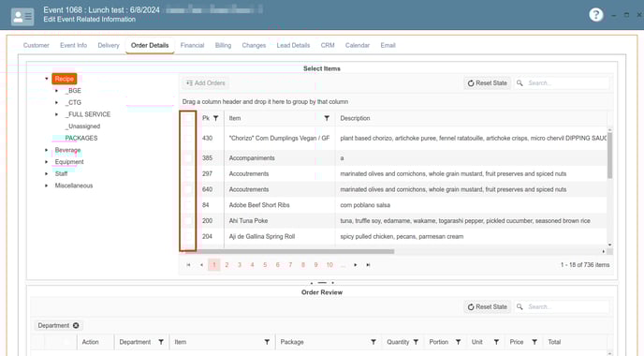Click scroll-down arrow of items grid
The image size is (644, 356).
[609, 245]
